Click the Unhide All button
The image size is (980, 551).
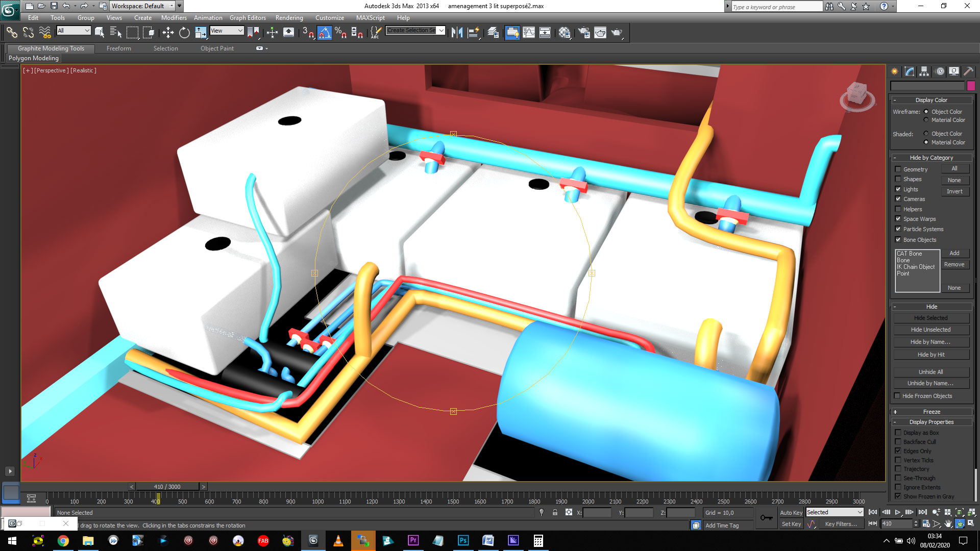(x=930, y=372)
